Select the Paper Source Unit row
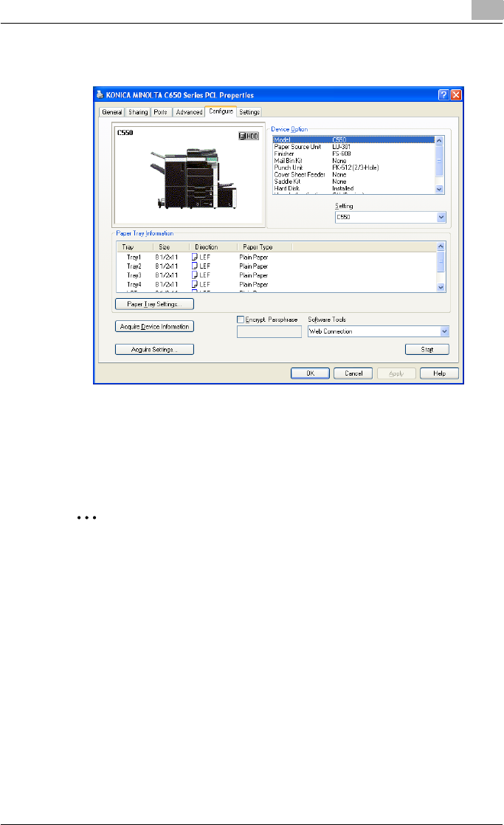The image size is (504, 825). (353, 147)
